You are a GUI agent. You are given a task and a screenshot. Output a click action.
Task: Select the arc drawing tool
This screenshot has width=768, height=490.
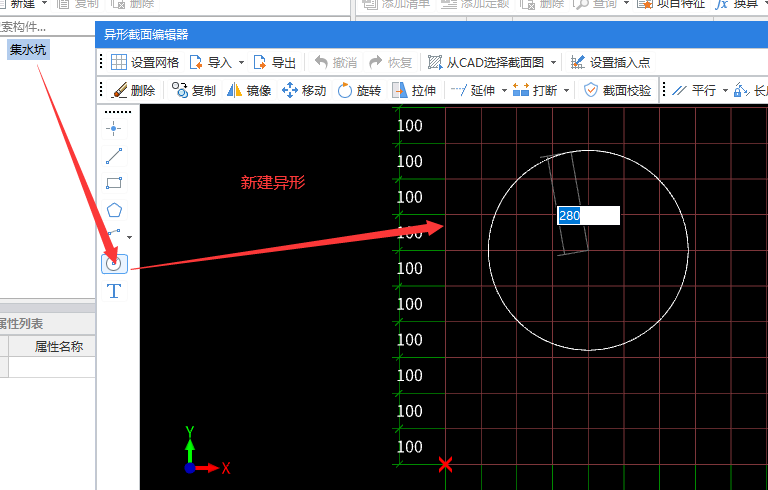tap(114, 235)
